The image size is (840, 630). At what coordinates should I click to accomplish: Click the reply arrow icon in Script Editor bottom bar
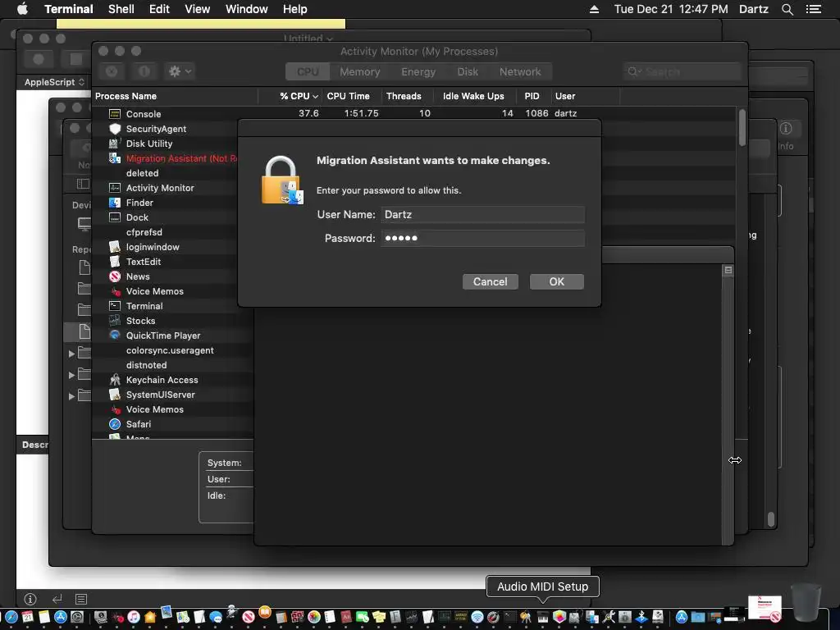(57, 599)
